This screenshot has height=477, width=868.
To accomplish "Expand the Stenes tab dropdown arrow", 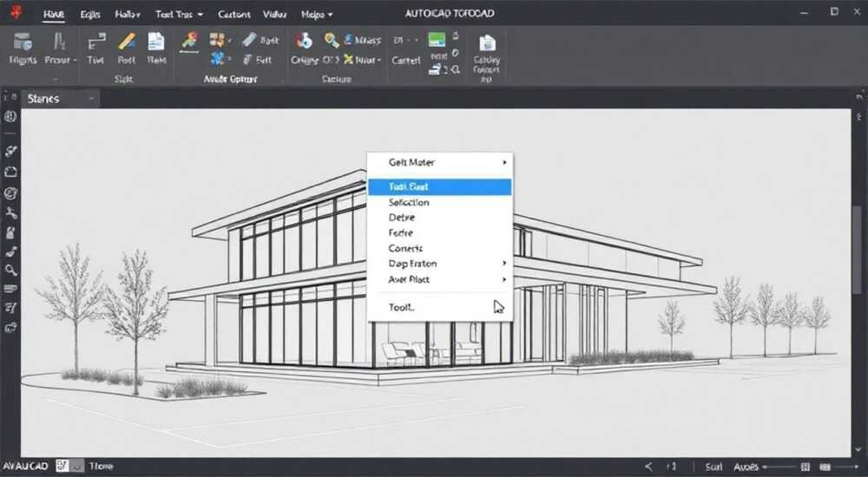I will tap(91, 99).
